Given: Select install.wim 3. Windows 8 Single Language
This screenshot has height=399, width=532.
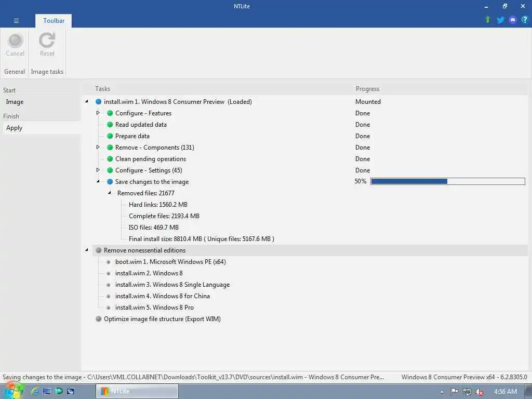Looking at the screenshot, I should pos(172,285).
